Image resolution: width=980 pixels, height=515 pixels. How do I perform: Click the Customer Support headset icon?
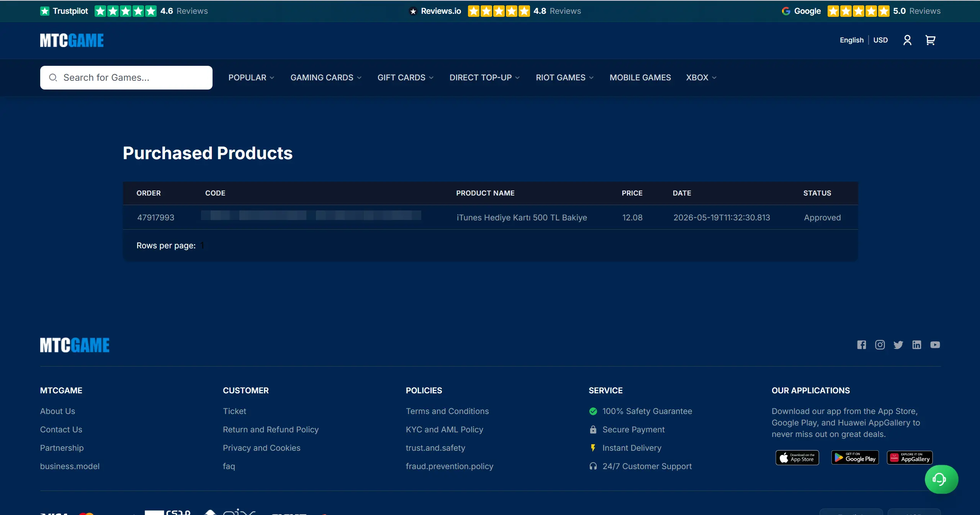click(593, 466)
